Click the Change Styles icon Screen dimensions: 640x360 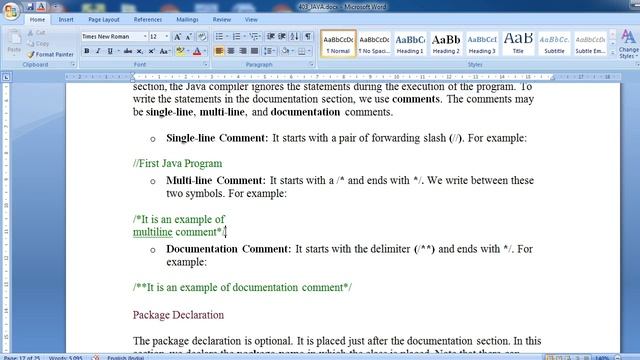[628, 45]
